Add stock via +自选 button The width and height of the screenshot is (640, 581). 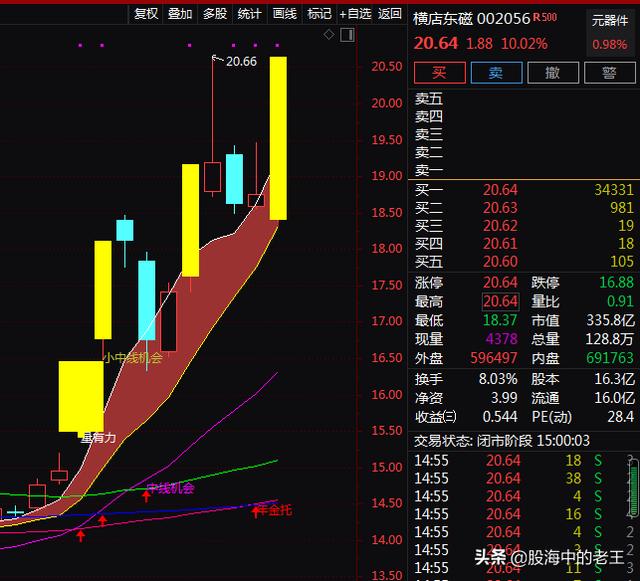(355, 13)
